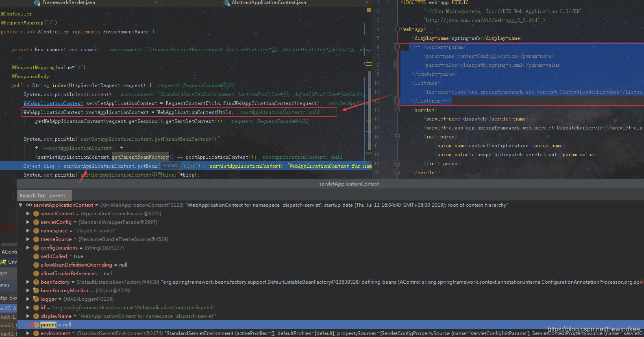Click the field icon of displayName
The image size is (644, 337).
coord(36,316)
